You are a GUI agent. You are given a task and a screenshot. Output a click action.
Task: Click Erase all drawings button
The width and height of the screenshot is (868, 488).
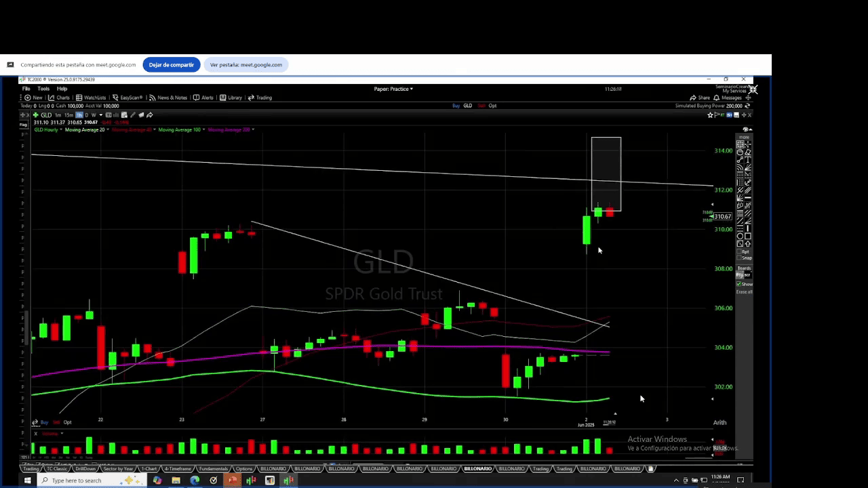click(744, 291)
